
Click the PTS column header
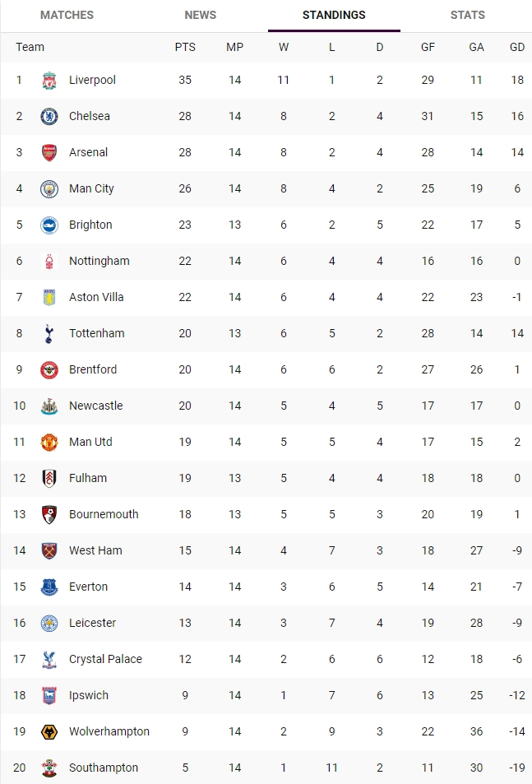pyautogui.click(x=185, y=47)
